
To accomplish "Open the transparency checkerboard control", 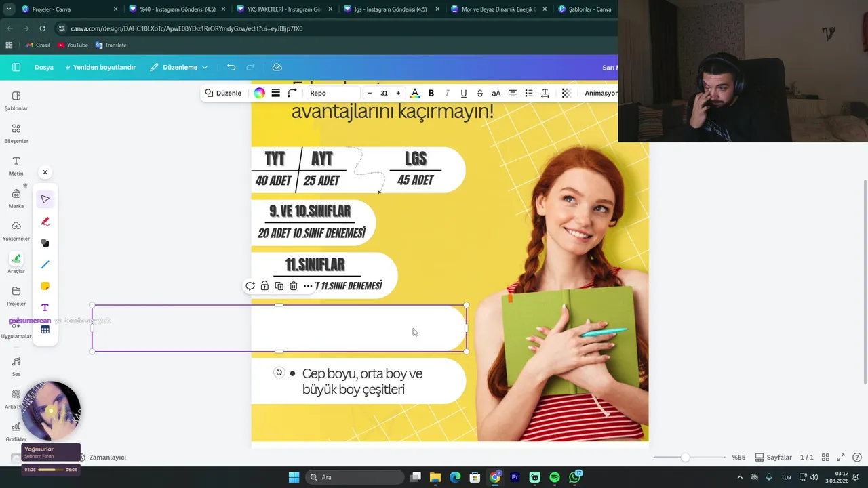I will click(x=566, y=93).
